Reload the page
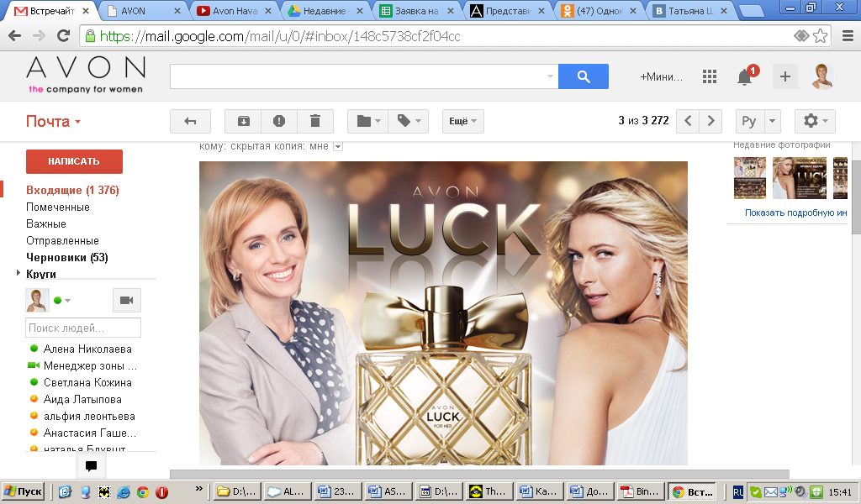Screen dimensions: 861x504 click(x=63, y=36)
